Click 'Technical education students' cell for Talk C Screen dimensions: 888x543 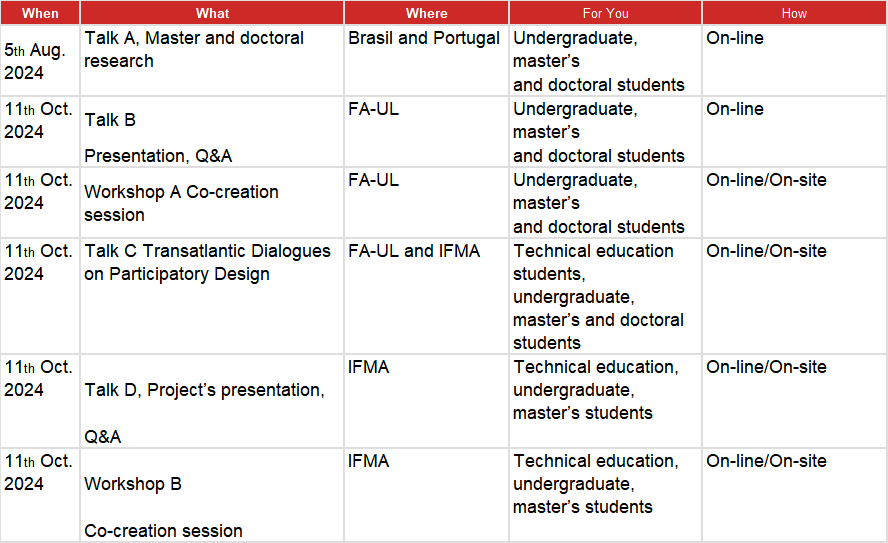coord(605,296)
